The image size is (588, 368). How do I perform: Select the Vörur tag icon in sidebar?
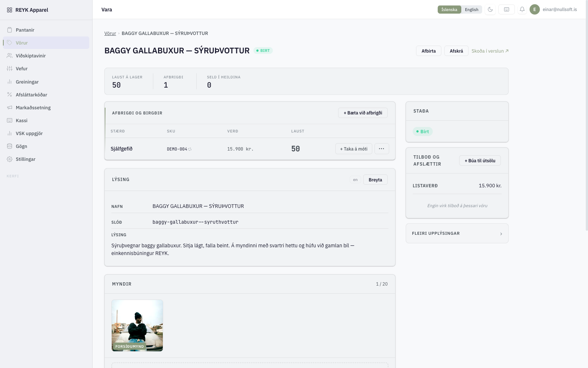click(x=10, y=43)
